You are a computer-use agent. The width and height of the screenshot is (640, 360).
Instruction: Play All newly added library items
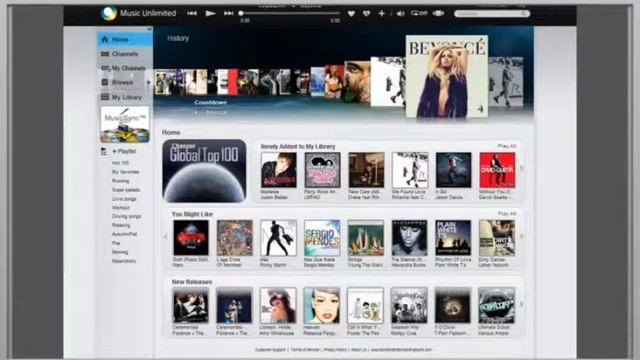click(507, 146)
